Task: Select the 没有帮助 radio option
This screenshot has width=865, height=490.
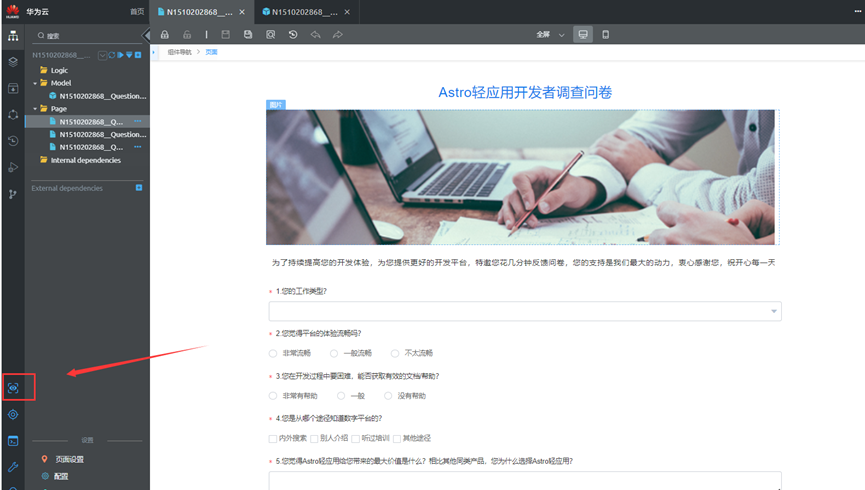Action: point(388,396)
